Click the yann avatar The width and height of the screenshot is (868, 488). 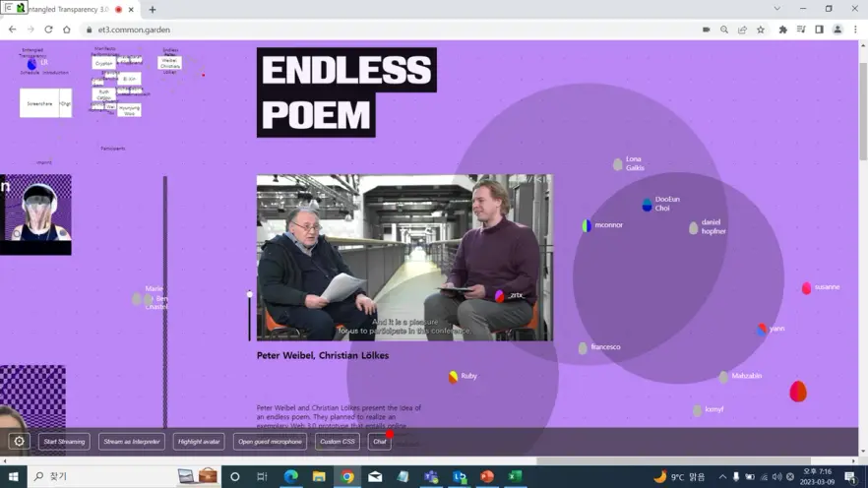click(x=762, y=330)
